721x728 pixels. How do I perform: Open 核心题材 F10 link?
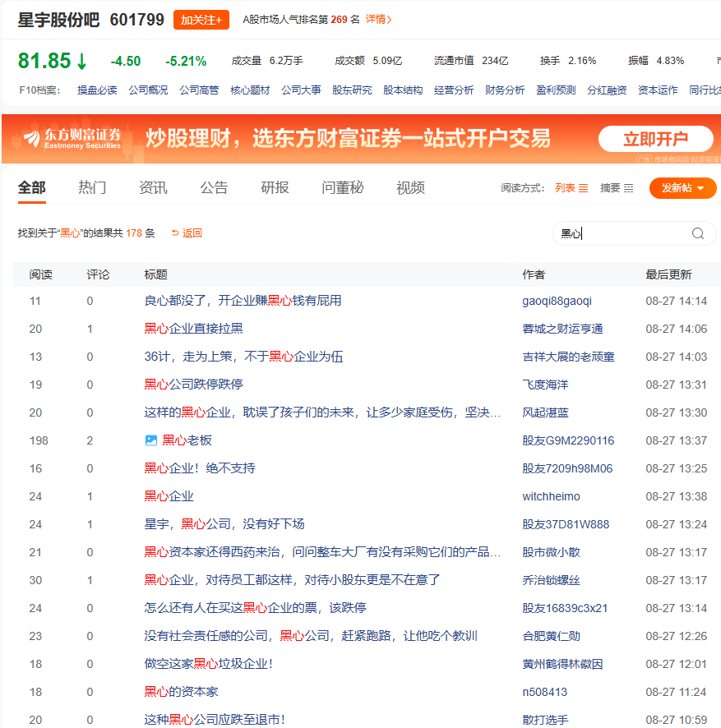coord(250,90)
